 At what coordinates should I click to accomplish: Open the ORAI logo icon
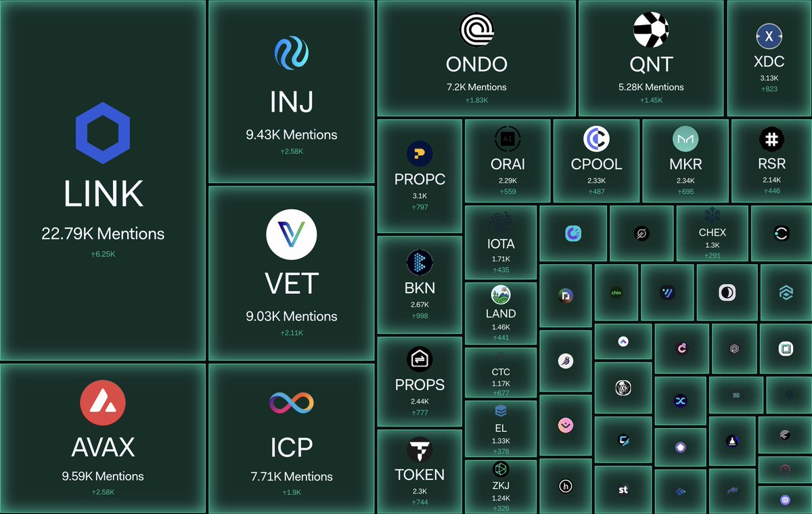[507, 139]
